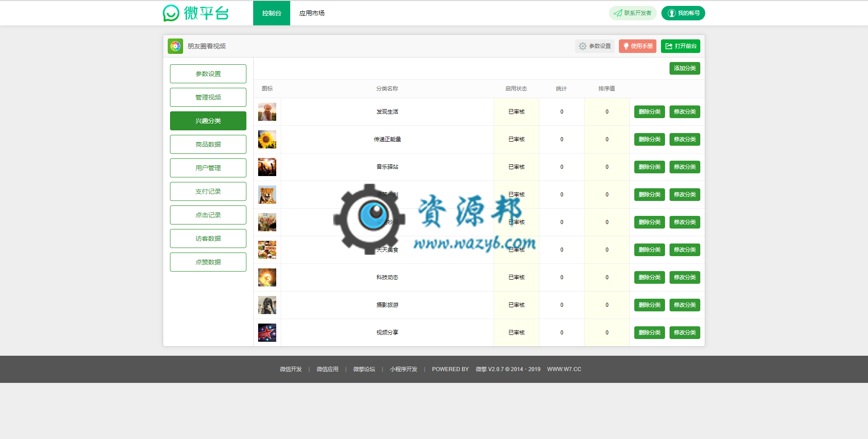Edit the 科技动态 category
Viewport: 868px width, 439px height.
point(685,277)
